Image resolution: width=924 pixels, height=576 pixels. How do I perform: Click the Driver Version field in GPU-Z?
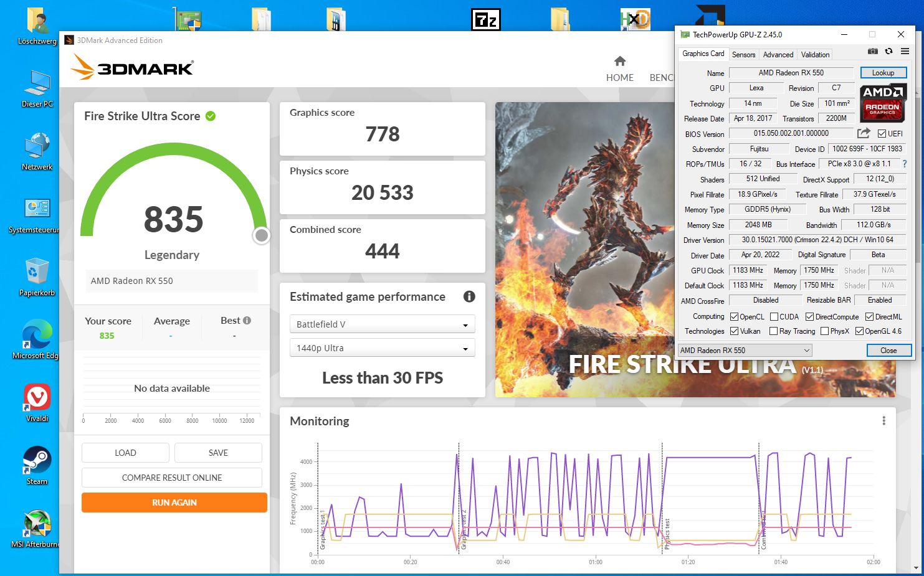pos(817,240)
